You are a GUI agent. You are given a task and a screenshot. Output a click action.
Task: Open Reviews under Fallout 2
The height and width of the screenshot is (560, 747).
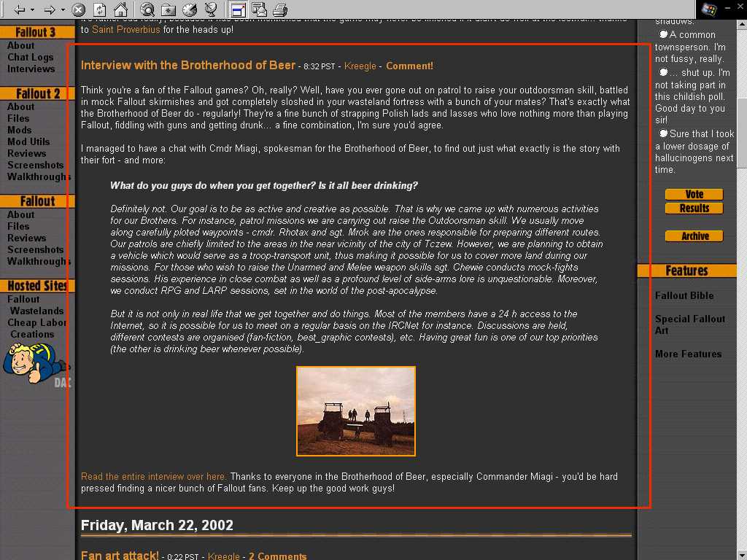[x=27, y=153]
